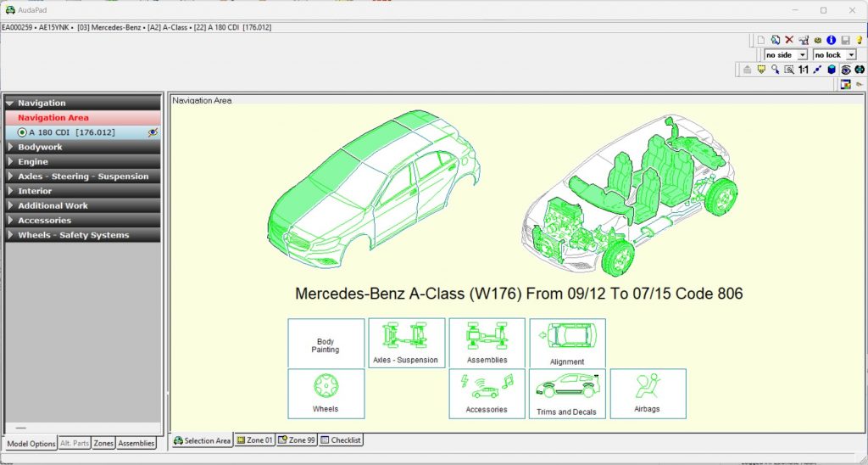
Task: Click the eye view icon in toolbar
Action: (x=845, y=70)
